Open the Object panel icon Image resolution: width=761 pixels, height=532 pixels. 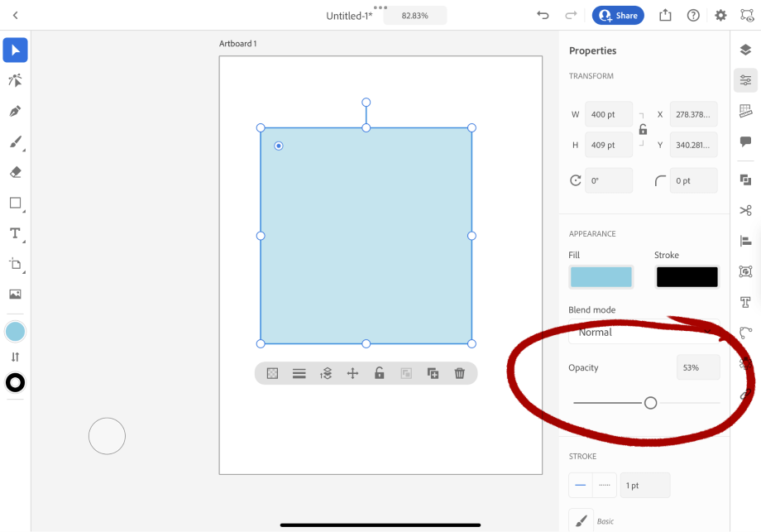745,271
